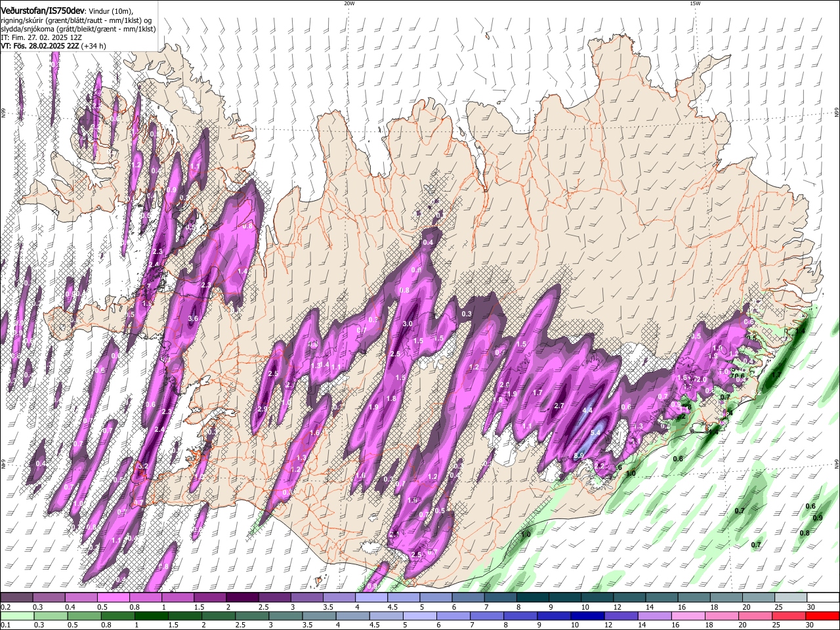This screenshot has width=840, height=630.
Task: Select the '3.2' precipitation value near the southwest coast
Action: tap(144, 467)
